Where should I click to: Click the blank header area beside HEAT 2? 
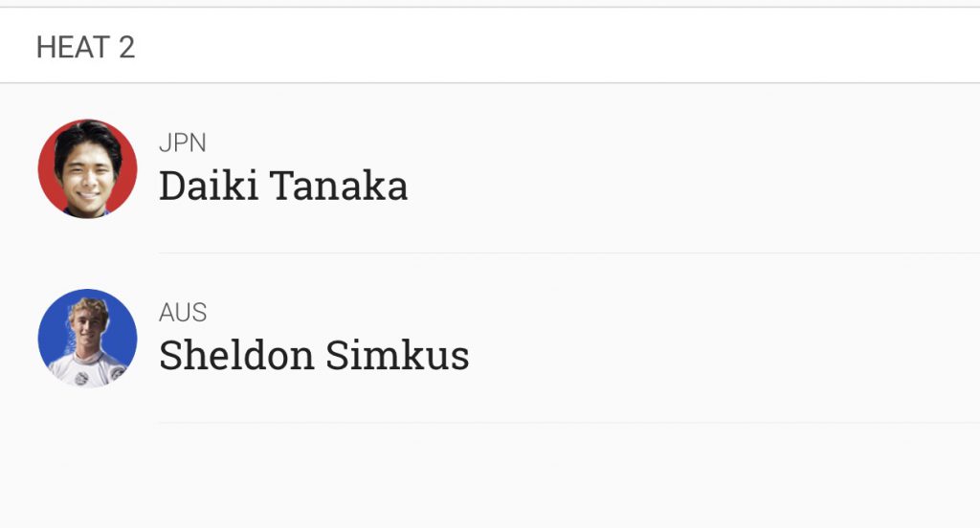coord(555,47)
